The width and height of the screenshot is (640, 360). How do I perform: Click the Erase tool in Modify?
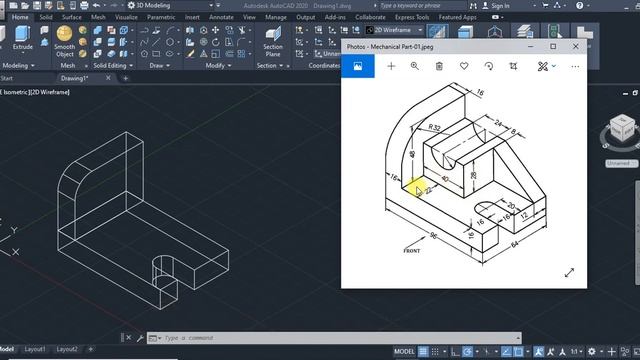click(x=190, y=53)
